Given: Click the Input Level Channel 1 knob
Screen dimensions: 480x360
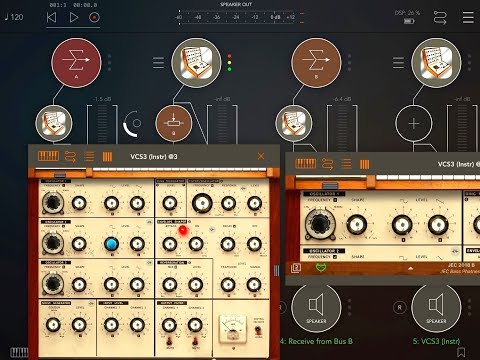Looking at the screenshot, I should point(111,325).
